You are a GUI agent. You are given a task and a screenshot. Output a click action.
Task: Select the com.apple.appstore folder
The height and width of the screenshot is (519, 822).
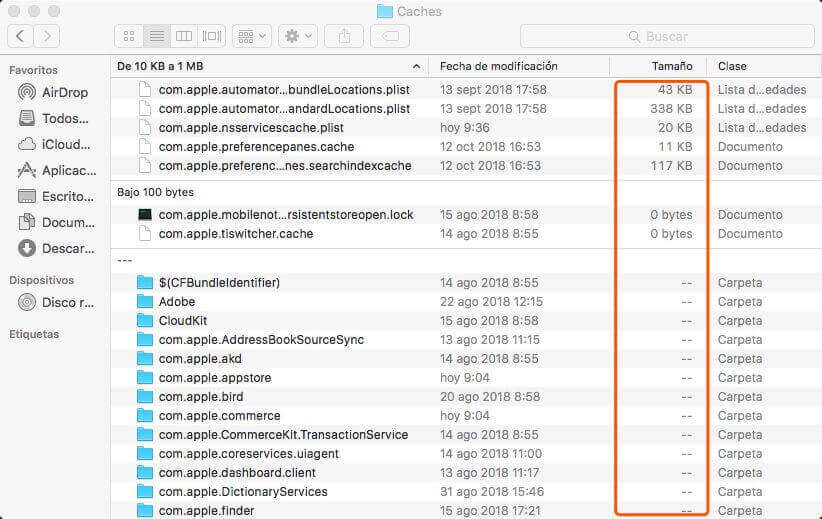(215, 377)
